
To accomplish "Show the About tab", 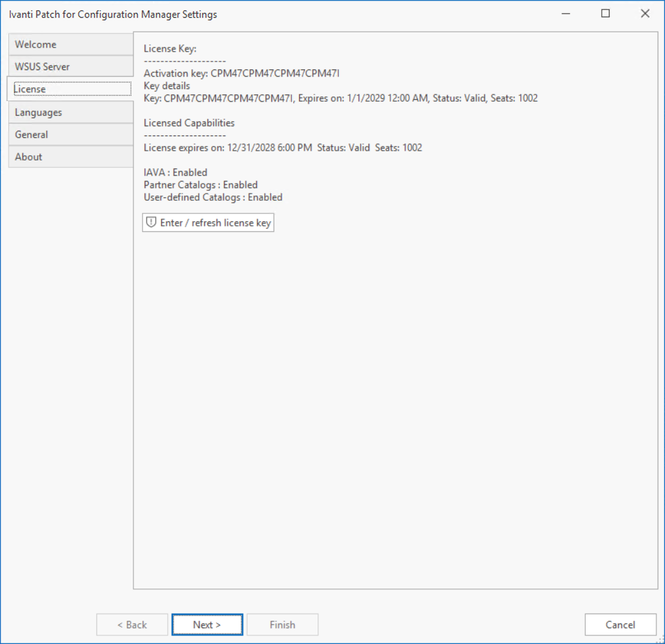I will 70,157.
